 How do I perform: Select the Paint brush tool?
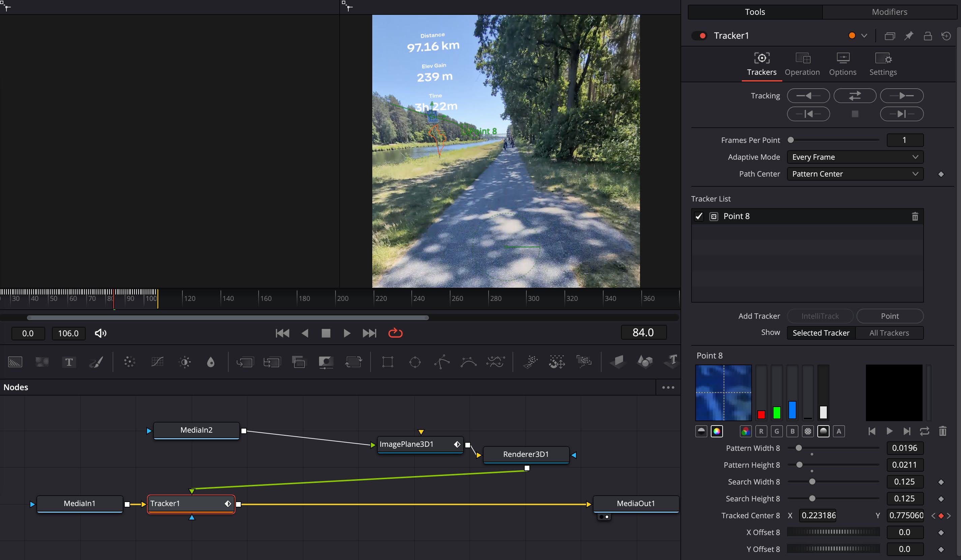tap(96, 362)
